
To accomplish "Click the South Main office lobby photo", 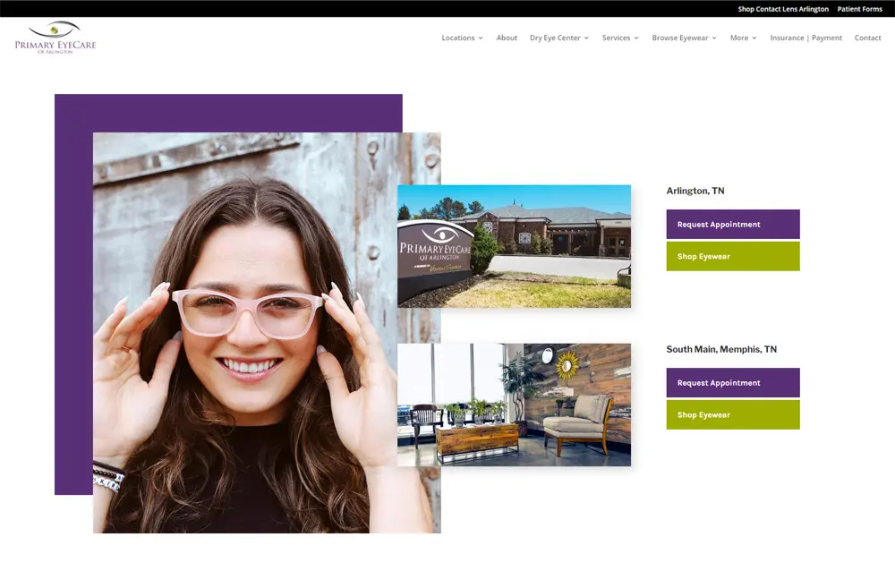I will (514, 405).
